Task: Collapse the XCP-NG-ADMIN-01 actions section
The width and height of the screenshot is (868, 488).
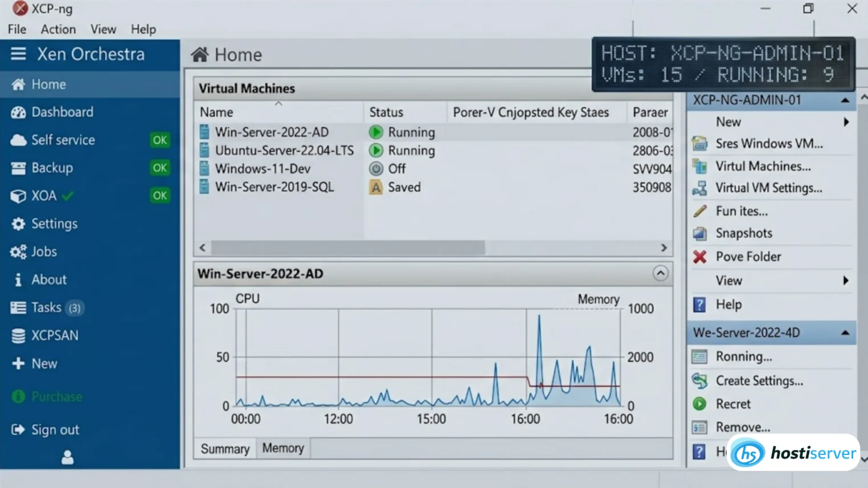Action: coord(845,100)
